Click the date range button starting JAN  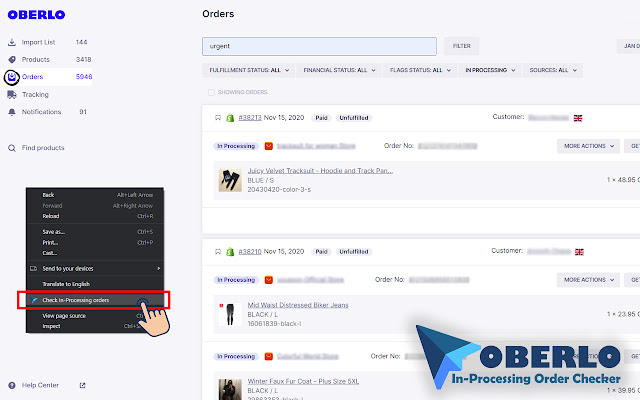click(x=629, y=46)
